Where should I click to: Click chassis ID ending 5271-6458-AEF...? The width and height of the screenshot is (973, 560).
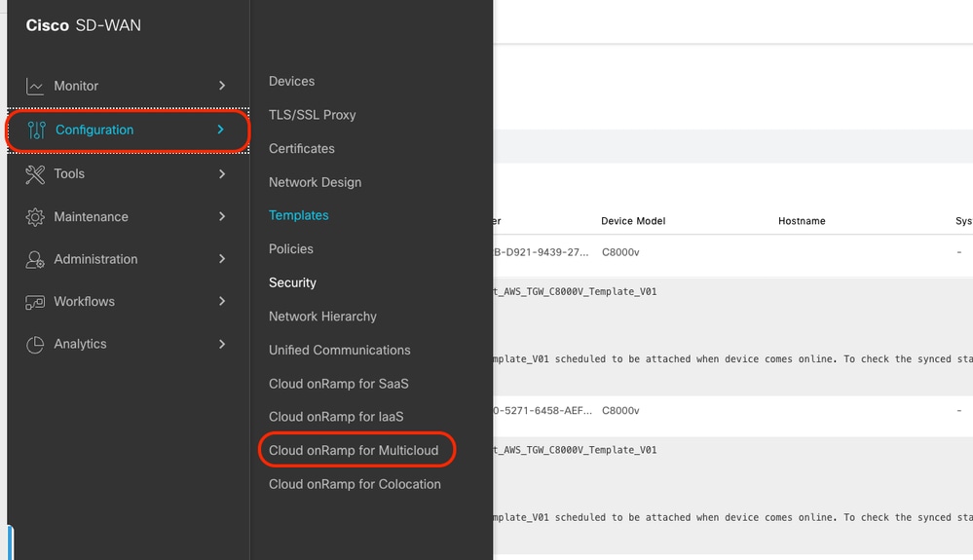(543, 411)
